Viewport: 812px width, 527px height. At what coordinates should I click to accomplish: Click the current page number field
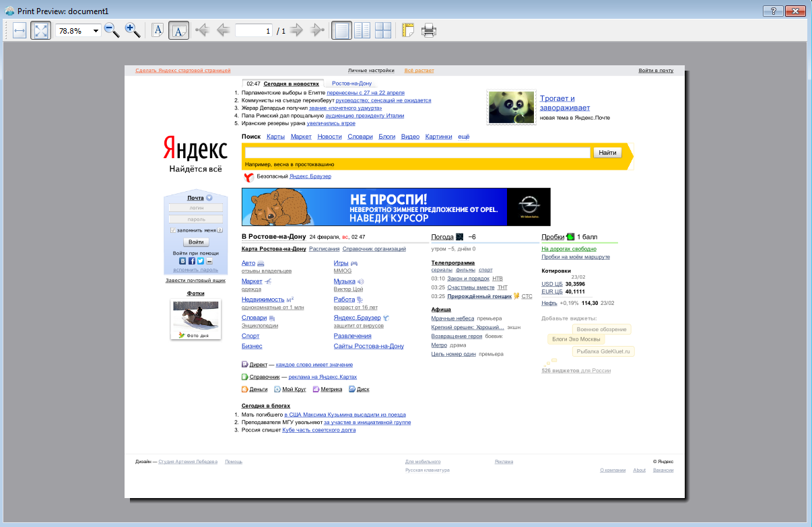click(x=254, y=31)
